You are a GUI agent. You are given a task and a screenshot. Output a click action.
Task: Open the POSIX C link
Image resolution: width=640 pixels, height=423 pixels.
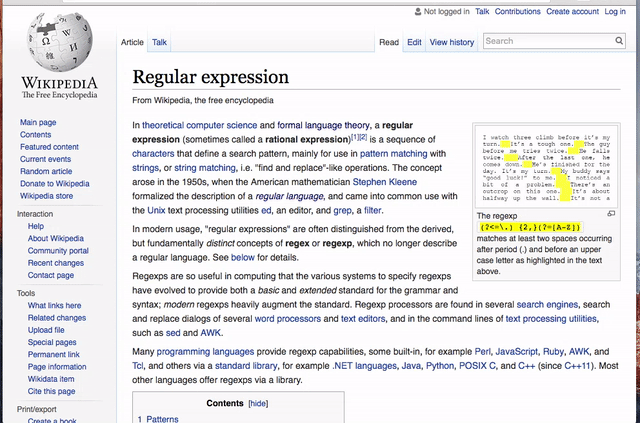(477, 366)
